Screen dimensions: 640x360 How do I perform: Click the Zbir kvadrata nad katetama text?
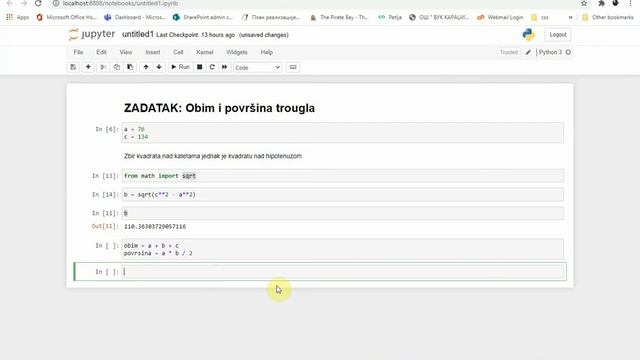click(x=213, y=156)
